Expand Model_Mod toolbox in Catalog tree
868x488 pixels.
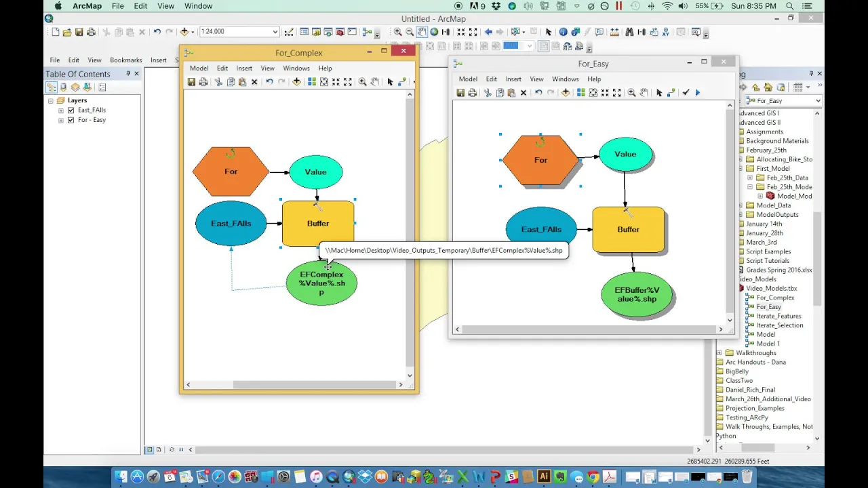point(760,196)
